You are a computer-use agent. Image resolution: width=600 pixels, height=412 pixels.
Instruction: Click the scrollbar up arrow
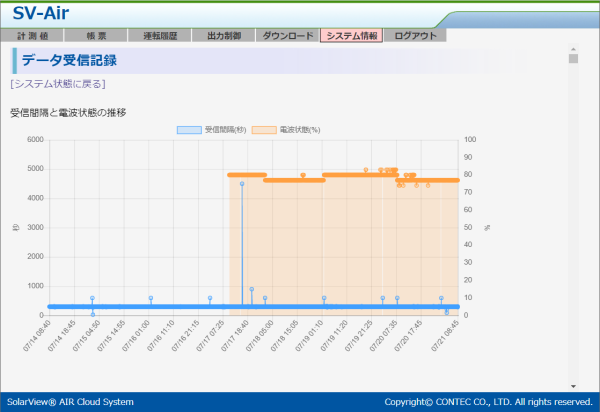click(x=573, y=48)
